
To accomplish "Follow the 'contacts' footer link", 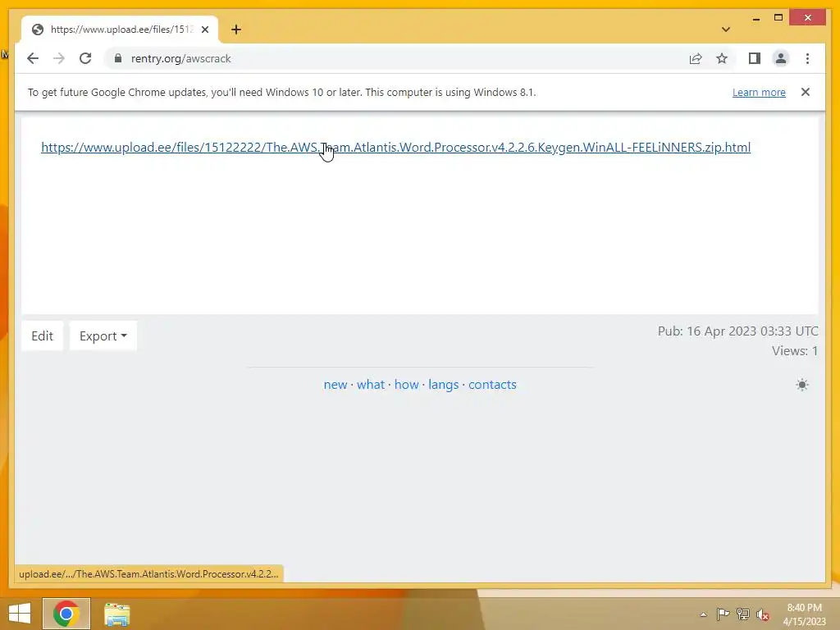I will (492, 385).
